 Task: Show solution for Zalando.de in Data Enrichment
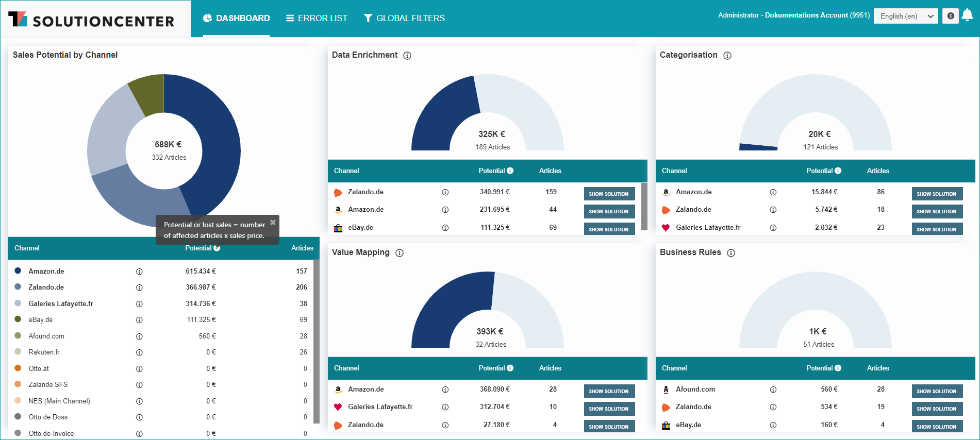click(x=609, y=194)
